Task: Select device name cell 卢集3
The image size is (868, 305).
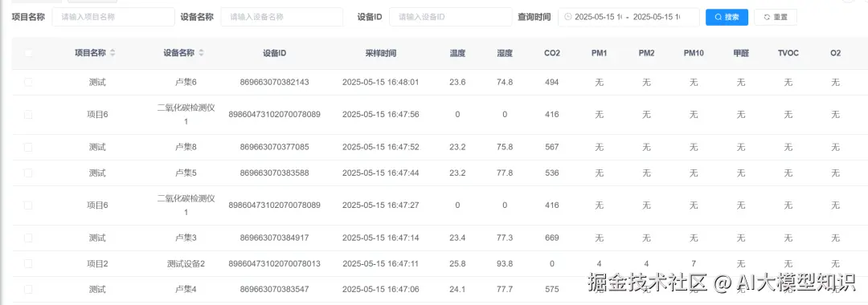Action: [186, 238]
